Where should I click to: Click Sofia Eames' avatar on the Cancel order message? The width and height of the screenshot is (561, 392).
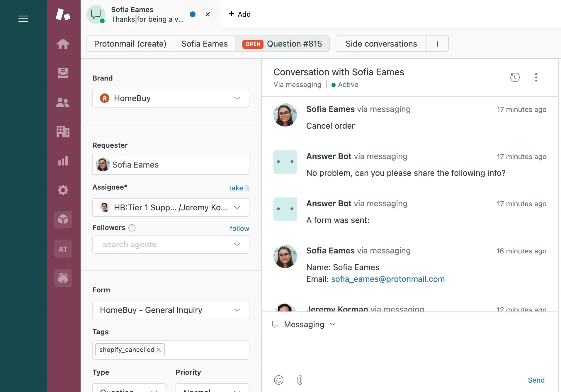(x=285, y=115)
